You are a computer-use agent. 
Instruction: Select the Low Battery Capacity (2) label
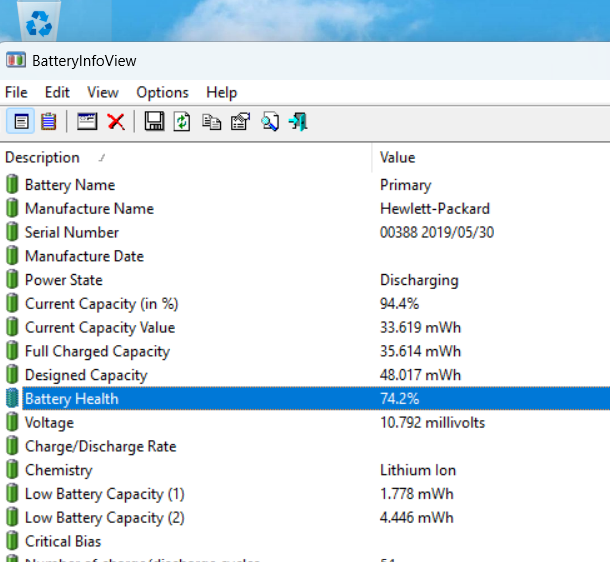point(105,518)
